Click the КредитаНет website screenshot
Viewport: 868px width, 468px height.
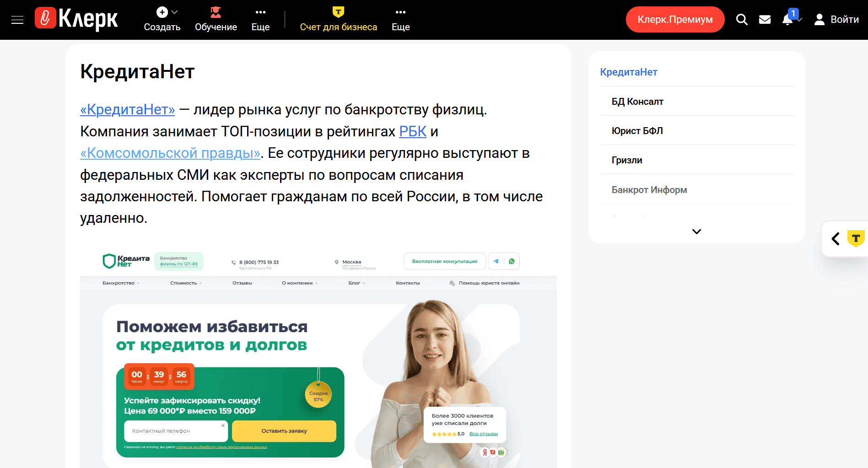coord(318,358)
